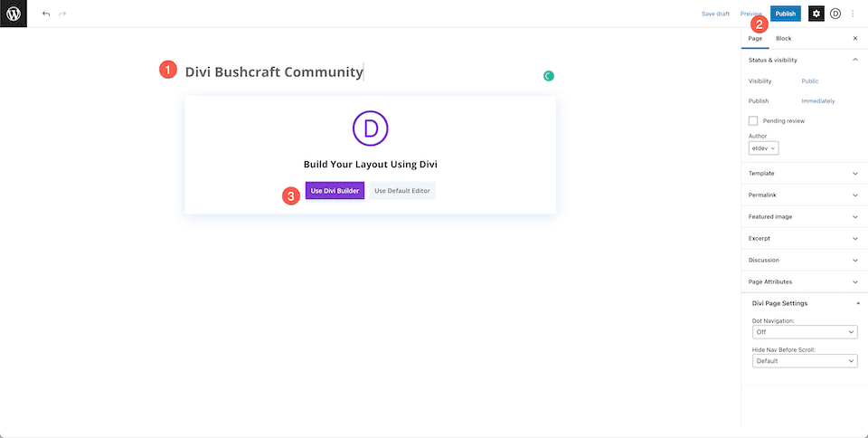Viewport: 868px width, 438px height.
Task: Undo the last edit
Action: (x=46, y=14)
